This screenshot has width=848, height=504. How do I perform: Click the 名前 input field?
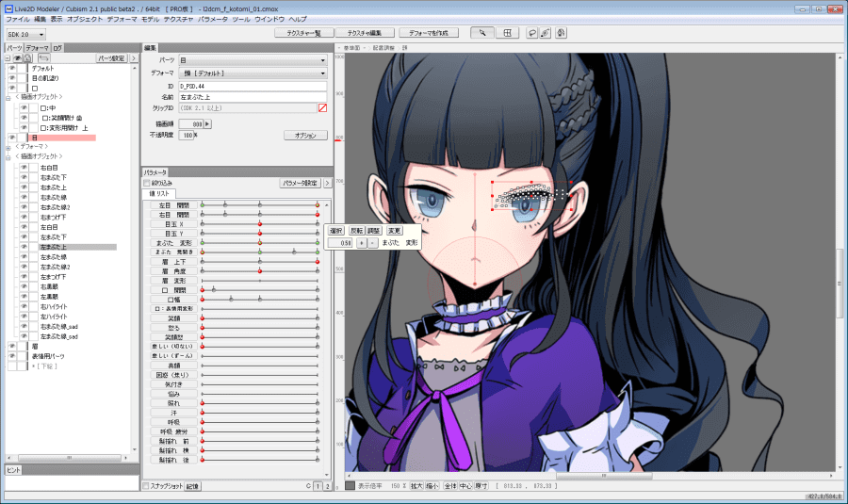[x=253, y=97]
